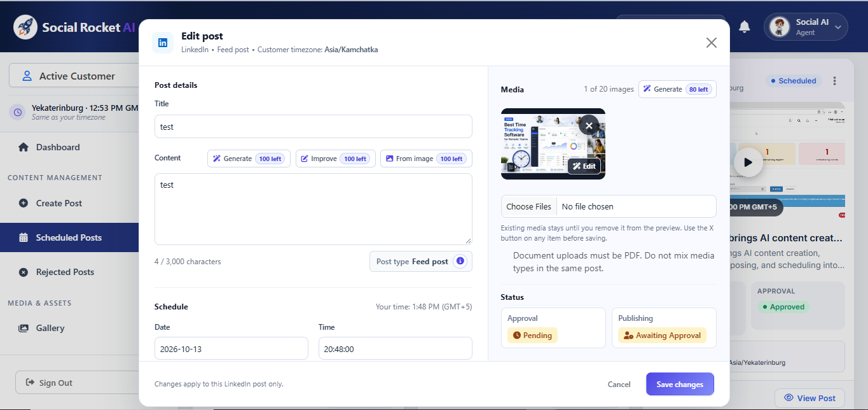Viewport: 868px width, 410px height.
Task: Click the '4 / 3,000 characters' counter text
Action: (x=188, y=262)
